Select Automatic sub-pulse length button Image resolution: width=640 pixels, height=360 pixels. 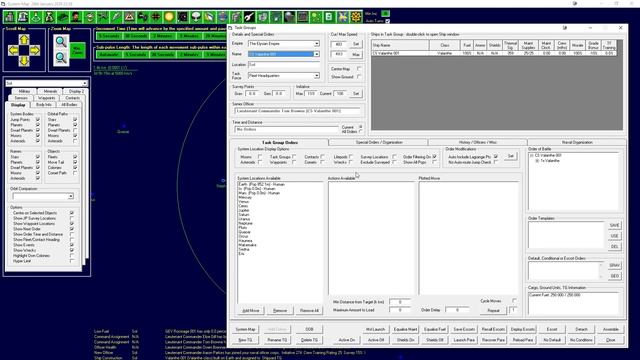tap(109, 54)
